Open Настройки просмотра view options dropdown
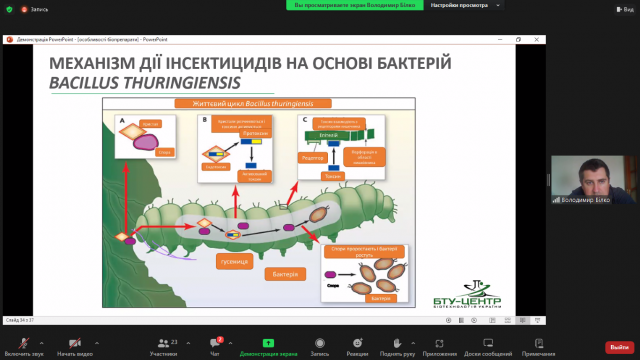 point(465,5)
